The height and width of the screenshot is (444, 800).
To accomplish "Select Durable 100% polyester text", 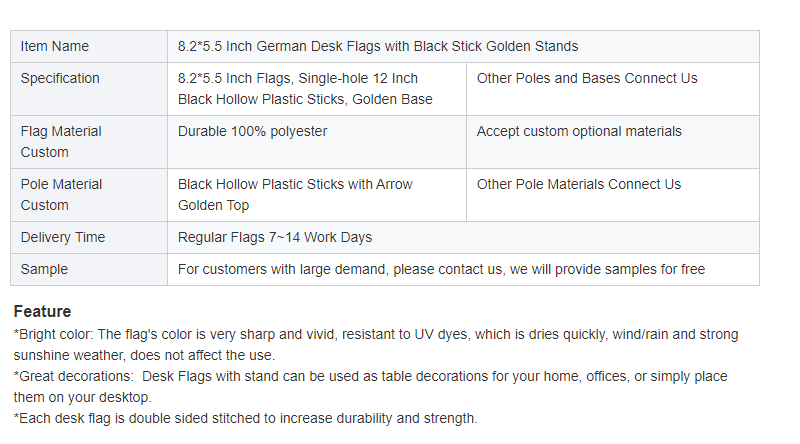I will 252,131.
